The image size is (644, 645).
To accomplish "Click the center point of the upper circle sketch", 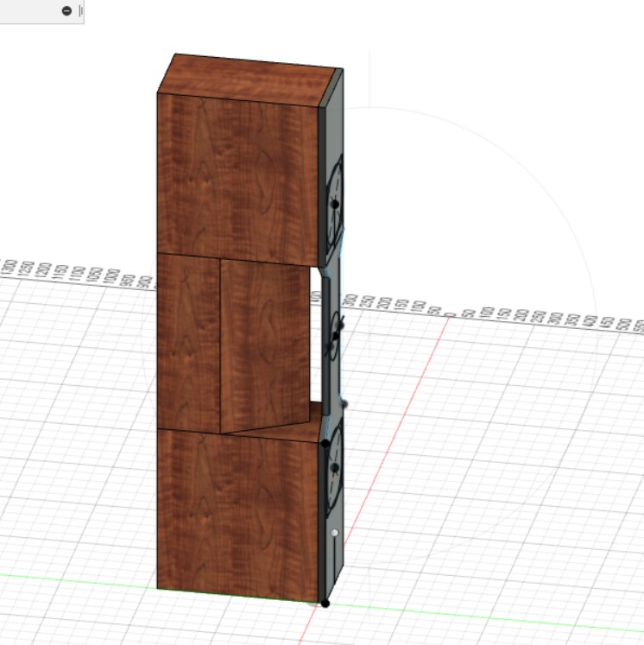I will [335, 204].
